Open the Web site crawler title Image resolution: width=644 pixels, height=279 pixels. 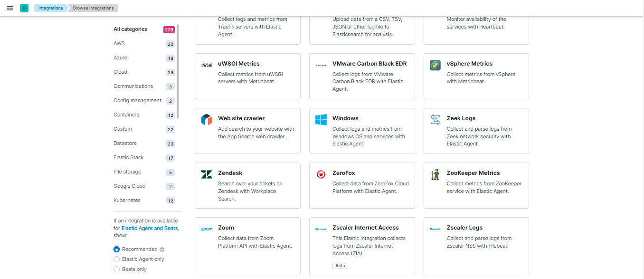(x=241, y=118)
